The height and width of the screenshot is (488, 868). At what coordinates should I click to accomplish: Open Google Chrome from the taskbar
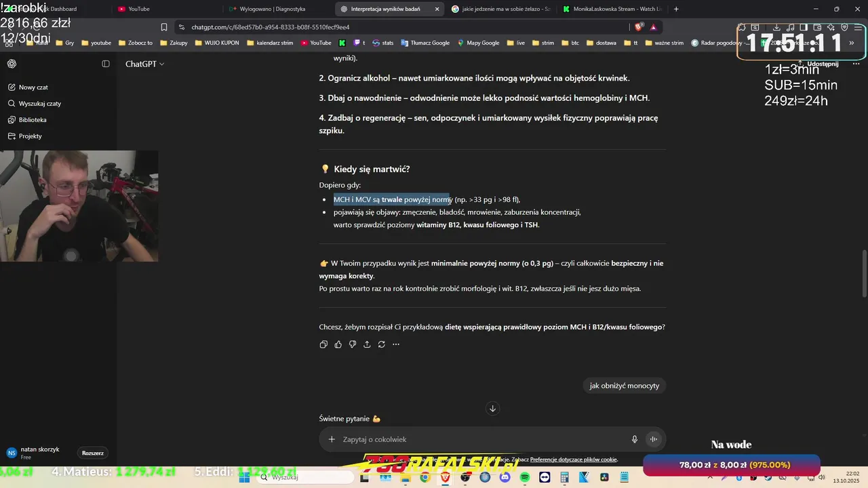pos(425,477)
